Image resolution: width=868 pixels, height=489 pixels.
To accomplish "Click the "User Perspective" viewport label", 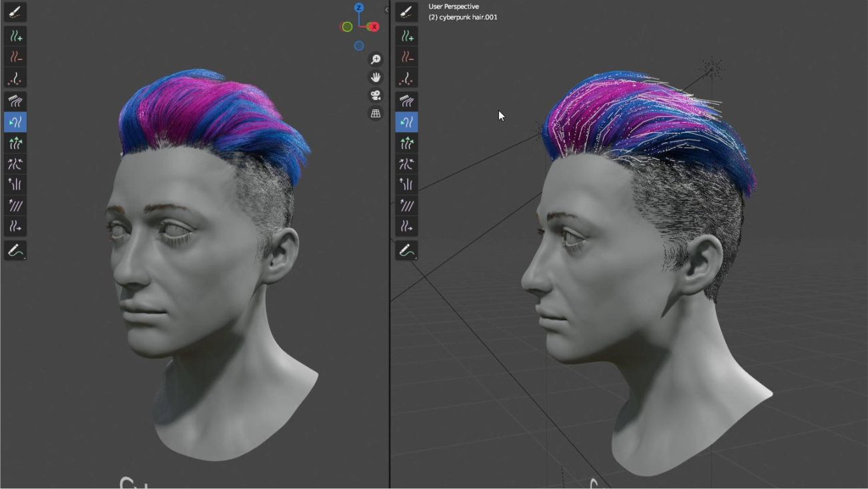I will 454,7.
